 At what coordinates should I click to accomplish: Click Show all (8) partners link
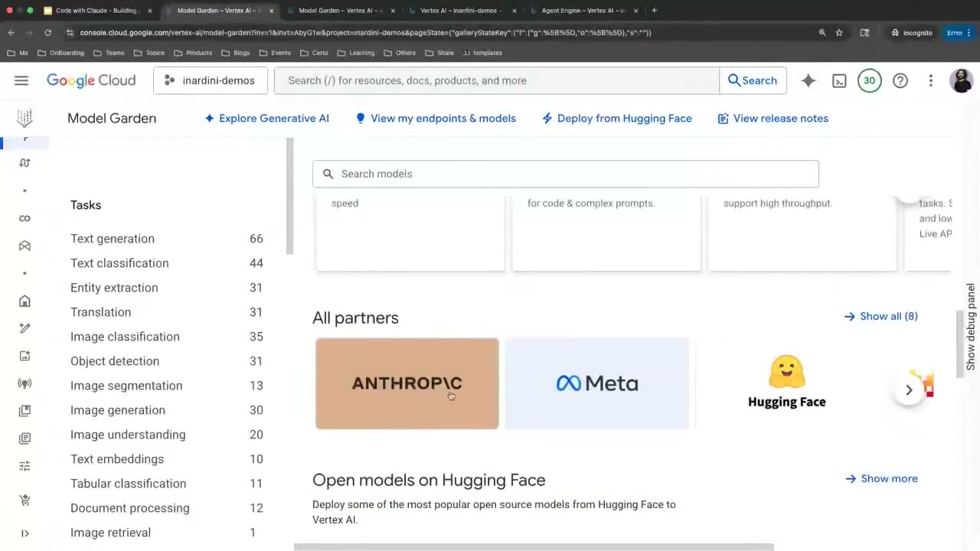click(x=881, y=316)
